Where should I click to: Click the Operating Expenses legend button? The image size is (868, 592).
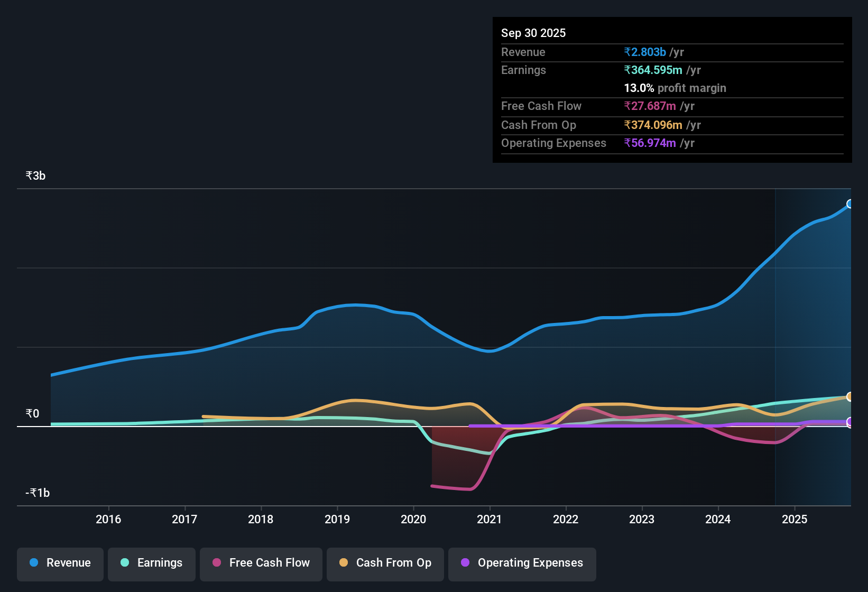[522, 563]
